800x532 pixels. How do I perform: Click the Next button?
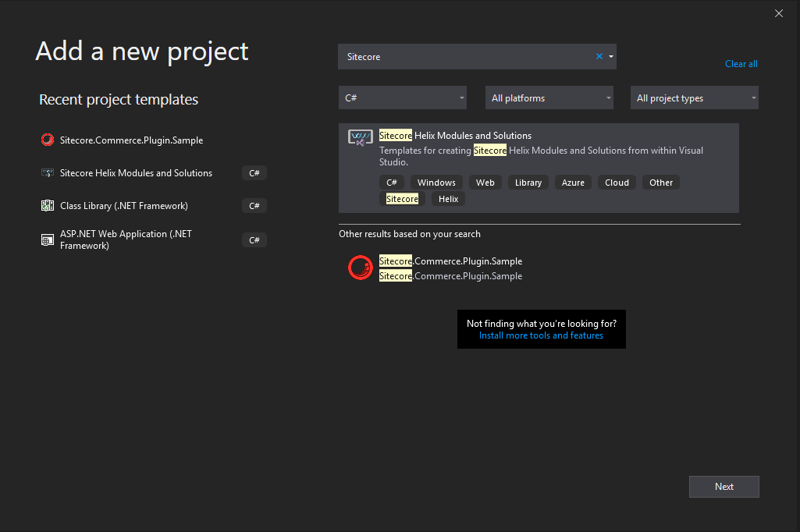[724, 487]
